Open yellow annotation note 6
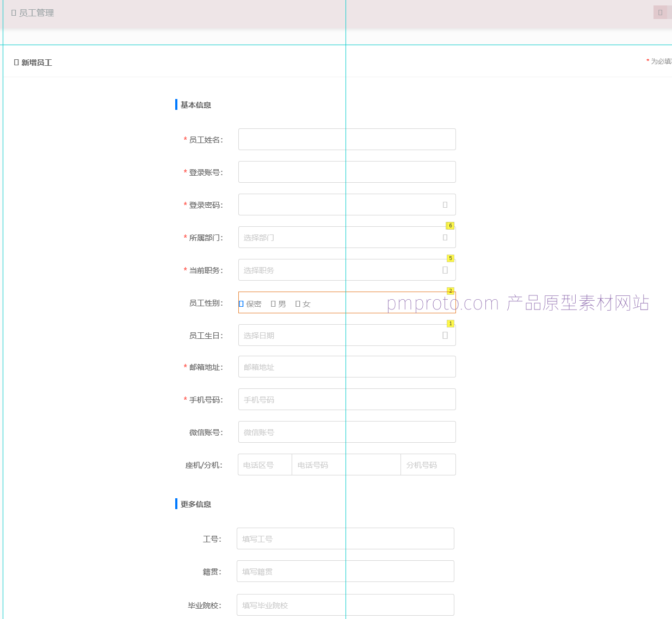Viewport: 672px width, 619px height. click(450, 226)
